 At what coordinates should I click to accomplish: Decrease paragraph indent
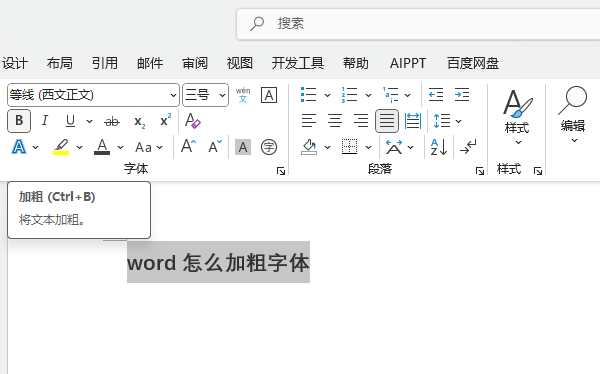436,95
